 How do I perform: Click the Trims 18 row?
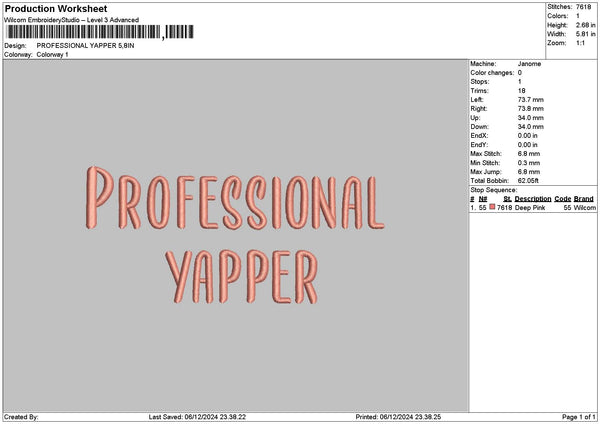tap(498, 91)
